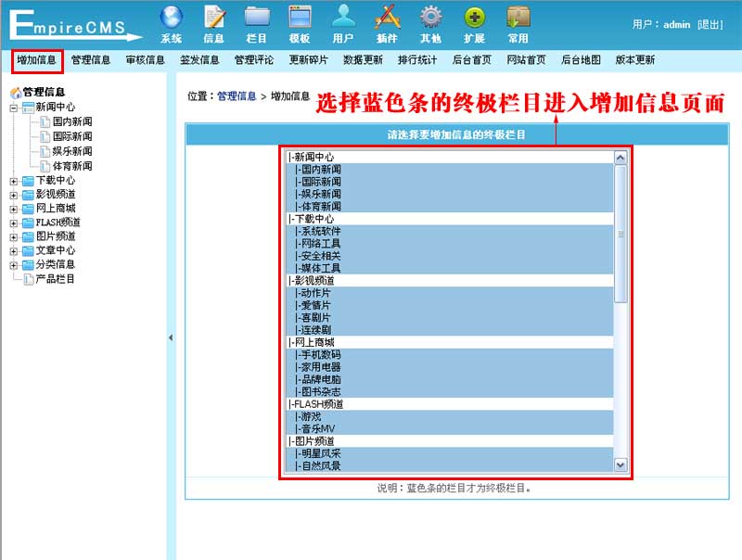The width and height of the screenshot is (742, 560).
Task: Open the 常用 (Common) box icon
Action: tap(518, 23)
